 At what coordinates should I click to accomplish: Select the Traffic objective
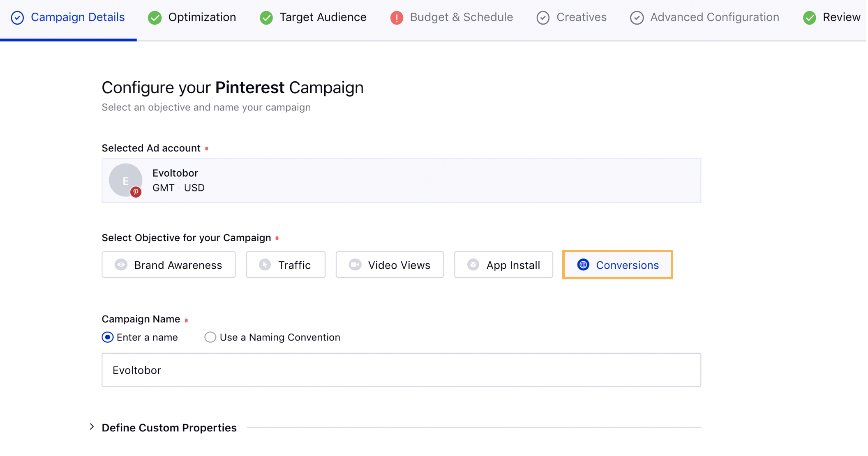286,265
